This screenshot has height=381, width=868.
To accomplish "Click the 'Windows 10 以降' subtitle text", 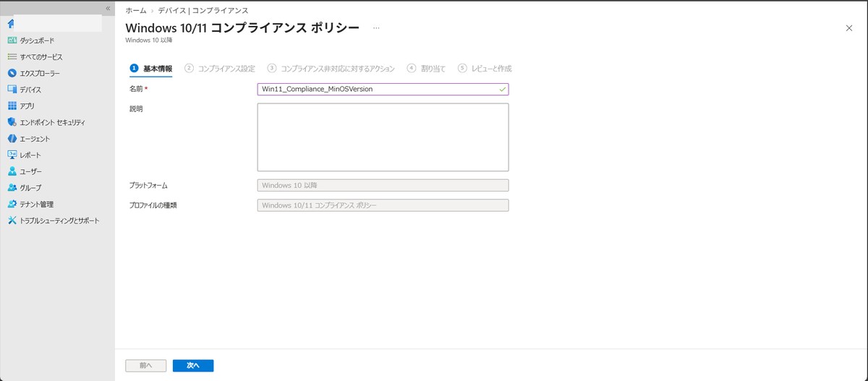I will [149, 40].
